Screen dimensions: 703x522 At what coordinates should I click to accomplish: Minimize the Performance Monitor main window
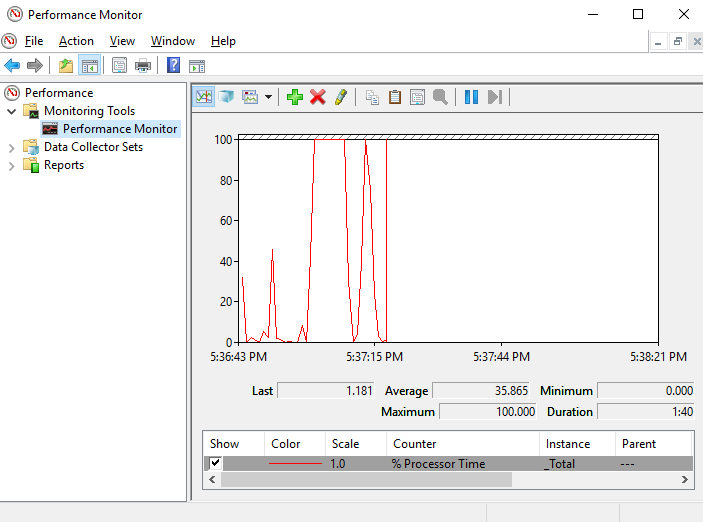[x=593, y=14]
